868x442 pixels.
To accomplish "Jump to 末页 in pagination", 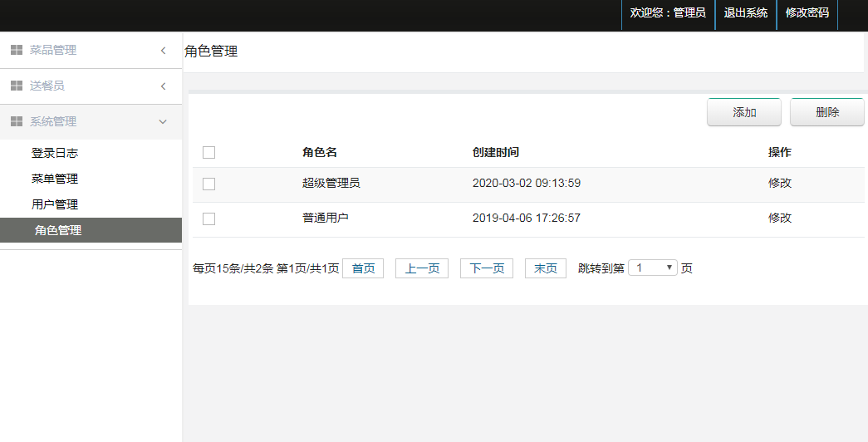I will point(545,268).
